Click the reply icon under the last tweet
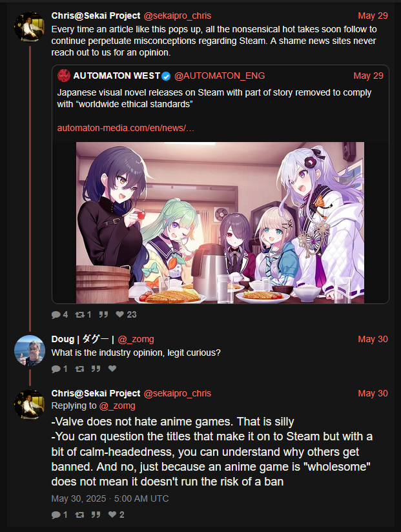This screenshot has height=532, width=401. pos(56,515)
